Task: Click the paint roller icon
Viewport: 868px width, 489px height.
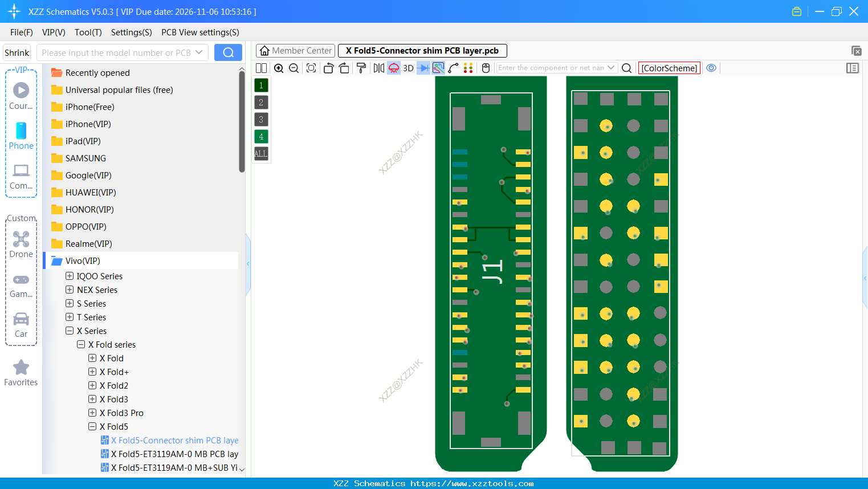Action: click(361, 68)
